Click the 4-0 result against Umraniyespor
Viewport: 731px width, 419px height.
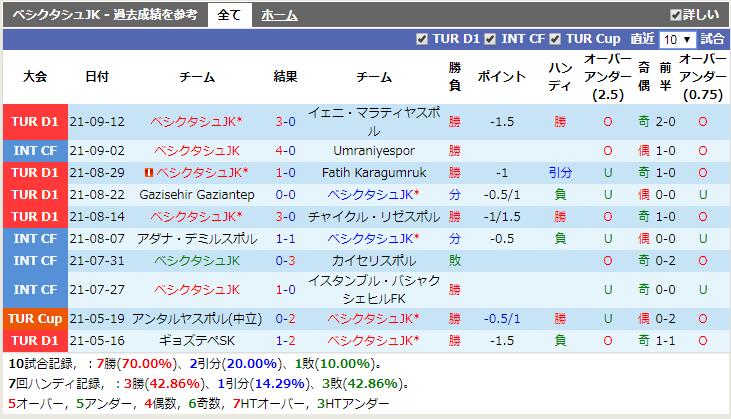285,151
